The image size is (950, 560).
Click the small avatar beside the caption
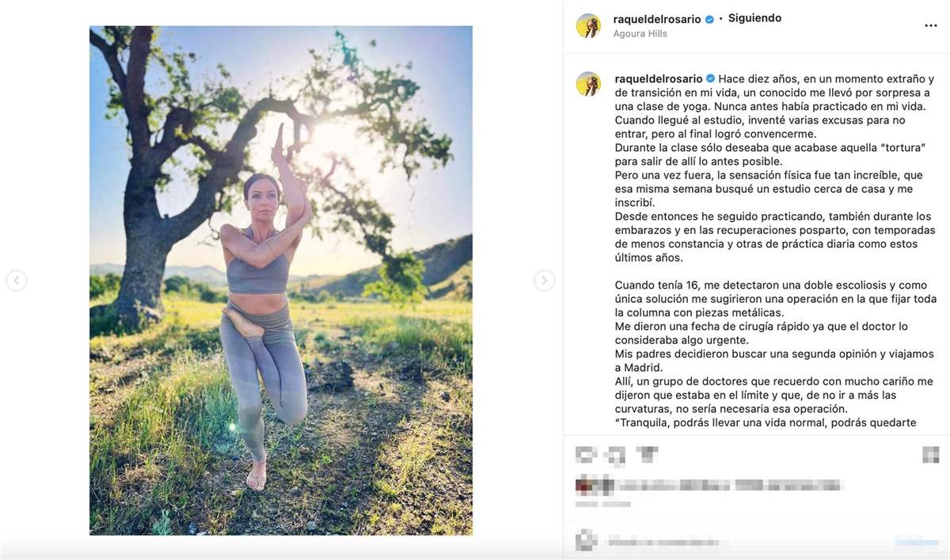point(588,84)
